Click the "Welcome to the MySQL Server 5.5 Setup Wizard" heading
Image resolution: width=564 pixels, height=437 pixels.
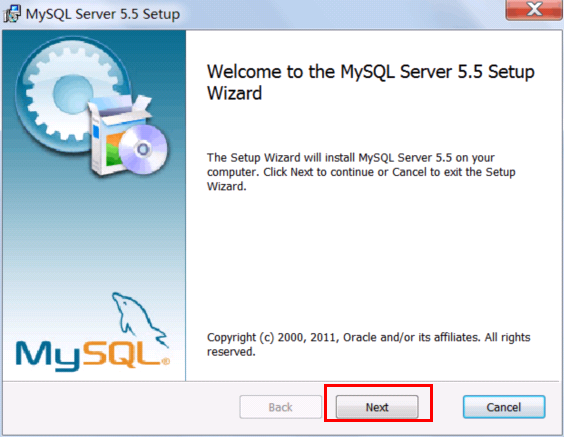pyautogui.click(x=370, y=82)
